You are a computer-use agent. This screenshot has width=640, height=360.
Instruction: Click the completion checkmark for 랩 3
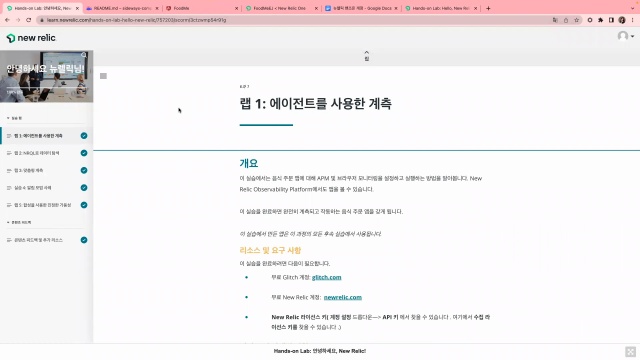tap(84, 170)
